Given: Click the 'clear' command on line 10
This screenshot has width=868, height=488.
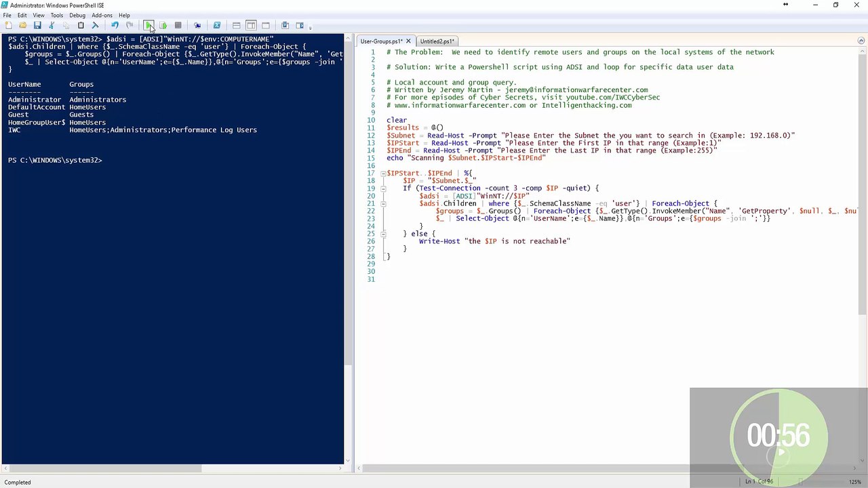Looking at the screenshot, I should click(x=397, y=120).
